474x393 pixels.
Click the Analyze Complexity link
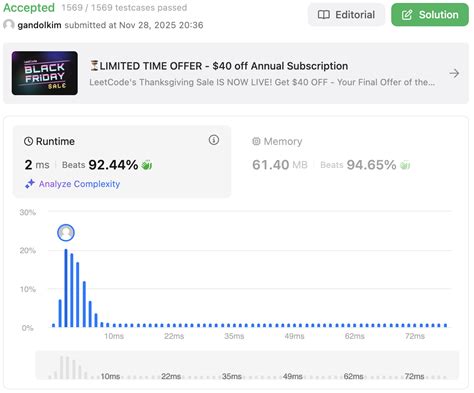(79, 184)
